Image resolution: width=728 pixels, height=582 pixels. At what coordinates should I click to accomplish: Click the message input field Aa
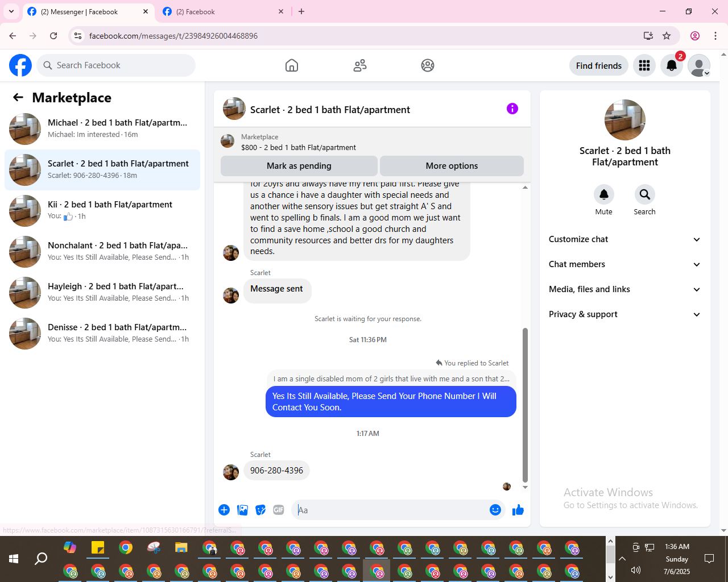(x=390, y=510)
